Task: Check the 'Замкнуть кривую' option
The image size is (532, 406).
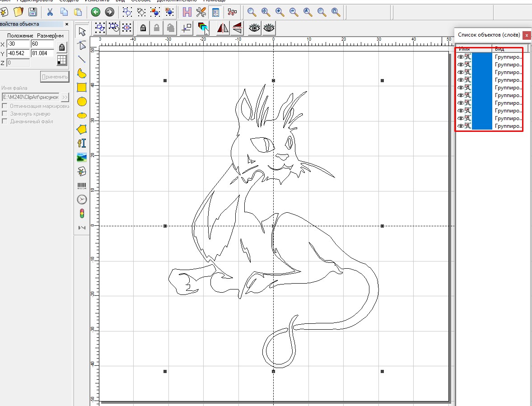Action: [x=5, y=114]
